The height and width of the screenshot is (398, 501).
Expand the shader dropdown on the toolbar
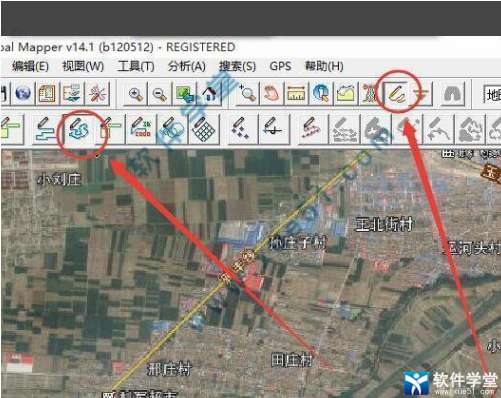tap(492, 95)
